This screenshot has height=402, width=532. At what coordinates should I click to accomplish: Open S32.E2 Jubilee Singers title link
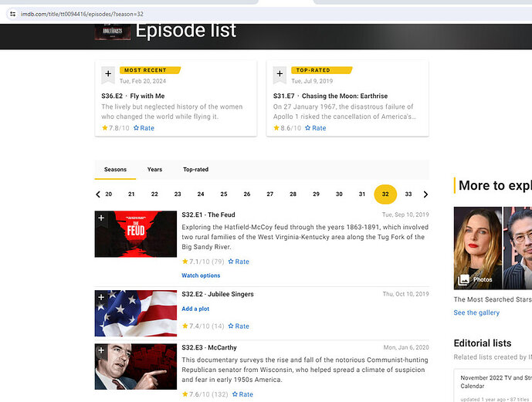pyautogui.click(x=218, y=294)
